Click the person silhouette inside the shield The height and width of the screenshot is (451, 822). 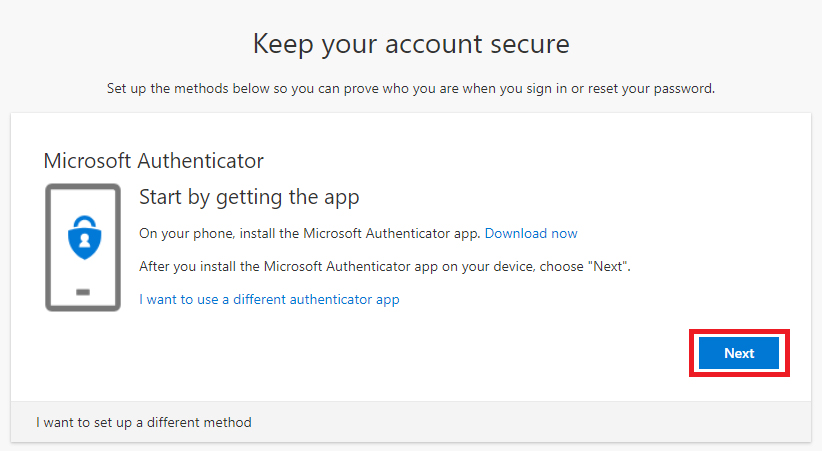coord(84,240)
